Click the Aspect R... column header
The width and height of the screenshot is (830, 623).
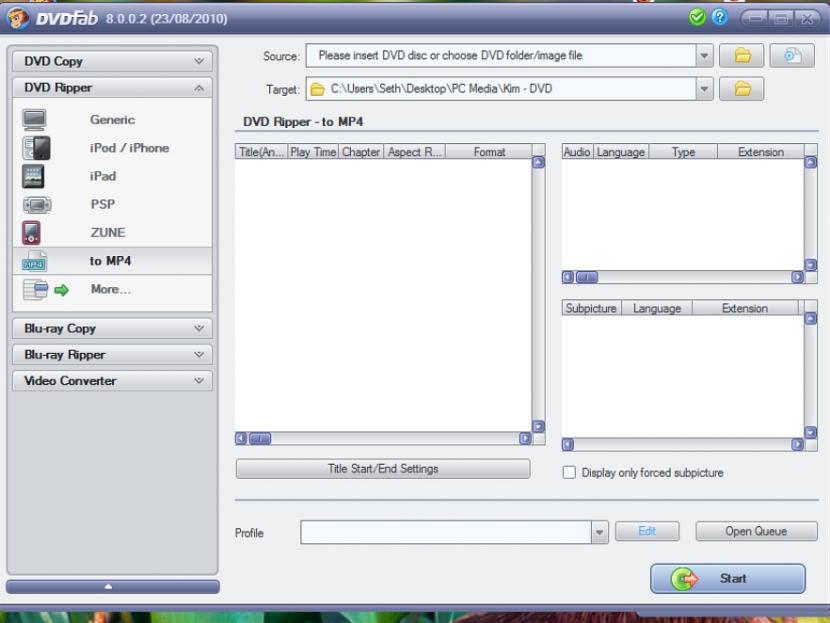[x=414, y=152]
